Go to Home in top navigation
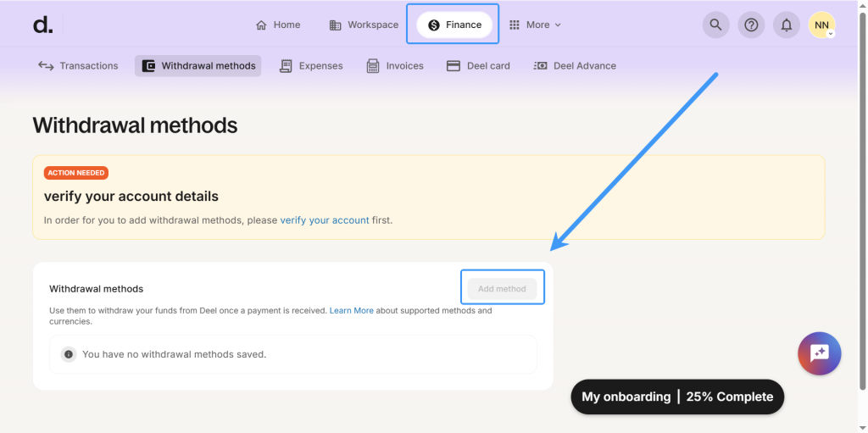The image size is (868, 433). tap(278, 25)
